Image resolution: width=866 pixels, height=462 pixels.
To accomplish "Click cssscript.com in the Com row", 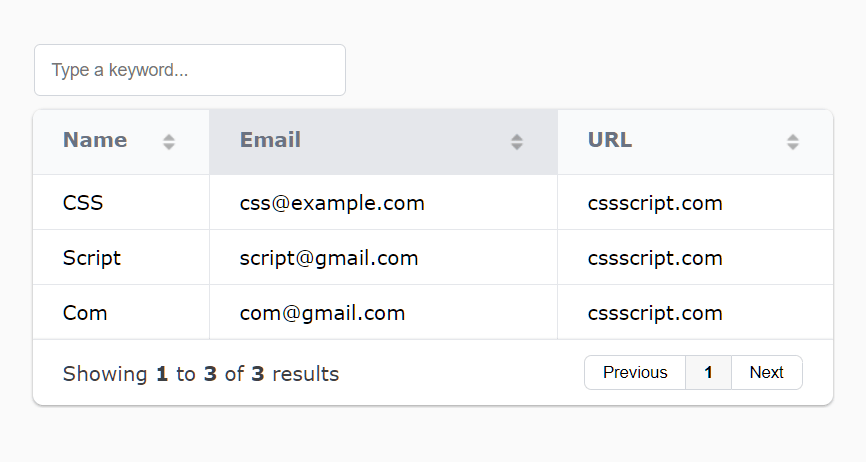I will pos(695,312).
